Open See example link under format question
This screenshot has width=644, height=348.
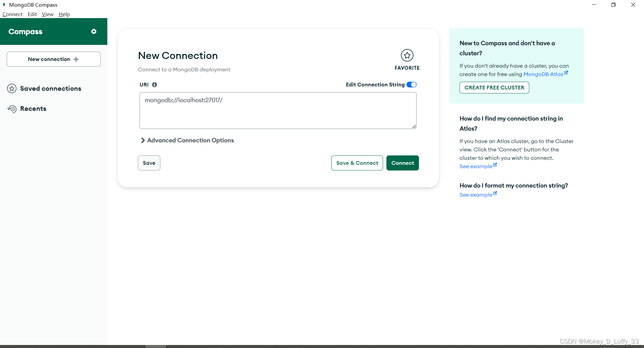pos(478,195)
